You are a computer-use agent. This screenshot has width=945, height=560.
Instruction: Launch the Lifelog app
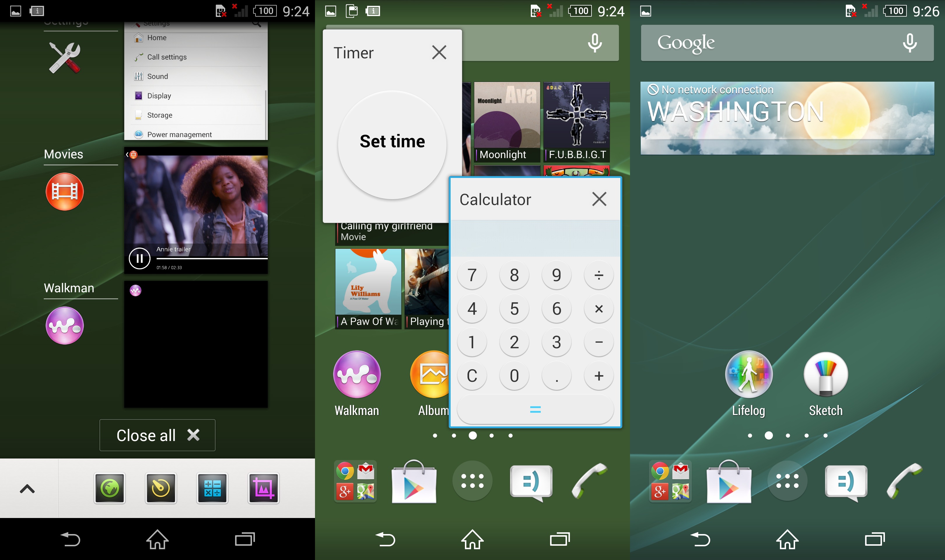[749, 384]
